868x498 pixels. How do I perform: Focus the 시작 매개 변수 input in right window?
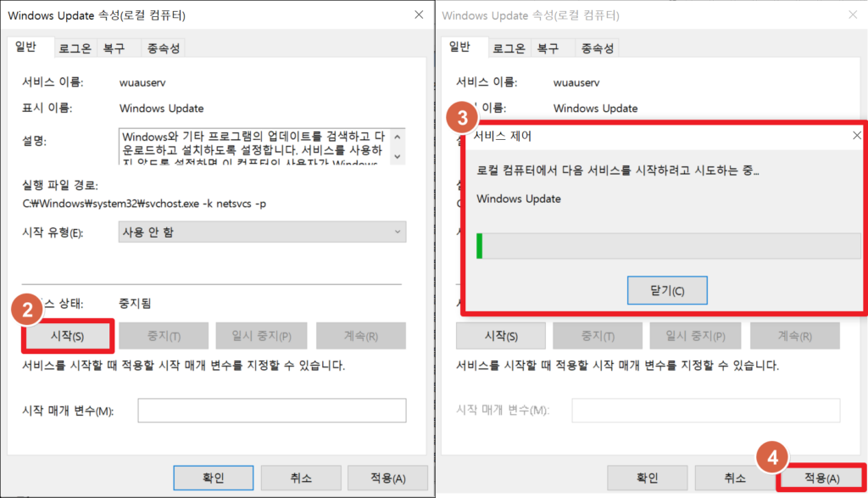click(x=706, y=411)
